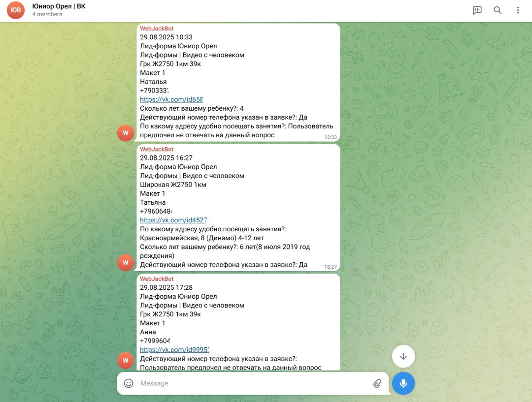The height and width of the screenshot is (402, 532).
Task: Open link https://vk.com/id4527
Action: [x=173, y=220]
